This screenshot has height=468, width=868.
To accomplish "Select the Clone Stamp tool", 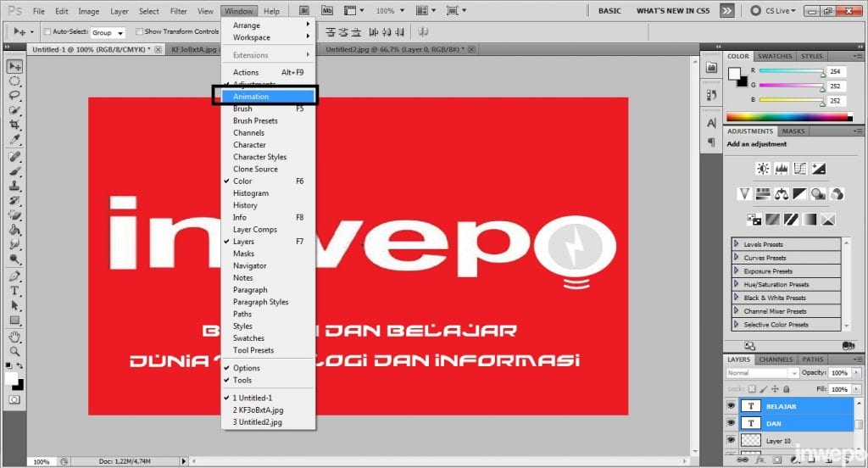I will point(15,186).
